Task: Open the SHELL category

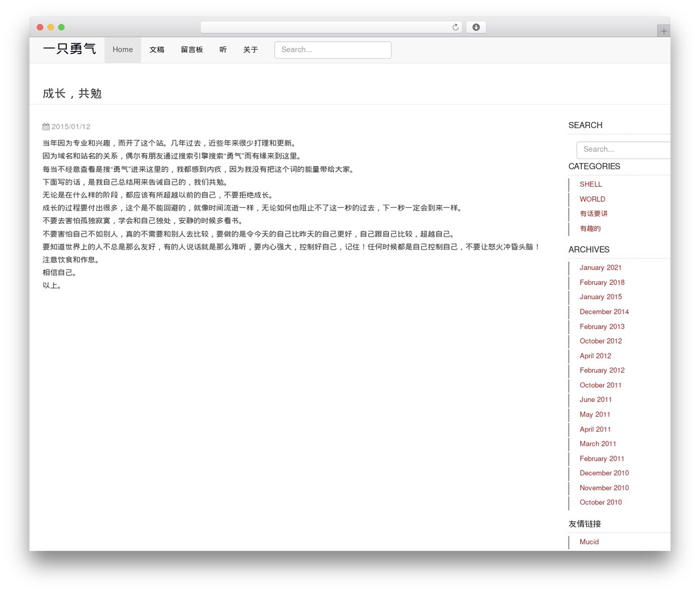Action: pos(591,184)
